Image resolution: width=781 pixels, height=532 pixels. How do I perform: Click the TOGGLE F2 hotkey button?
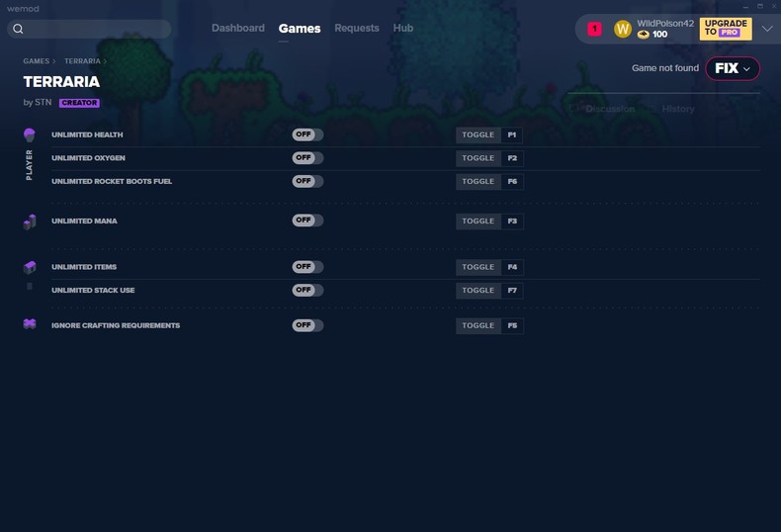click(489, 158)
